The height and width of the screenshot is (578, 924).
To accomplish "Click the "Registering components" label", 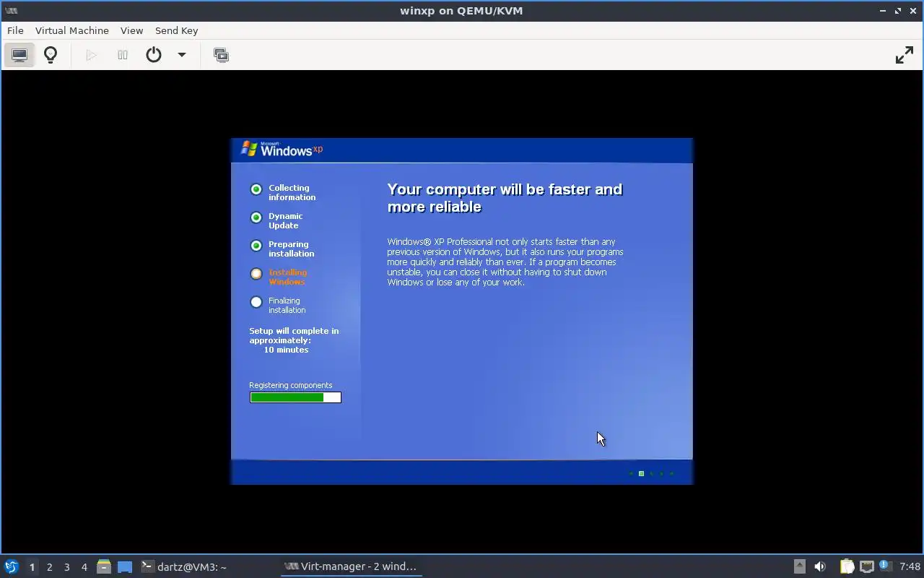I will coord(290,385).
